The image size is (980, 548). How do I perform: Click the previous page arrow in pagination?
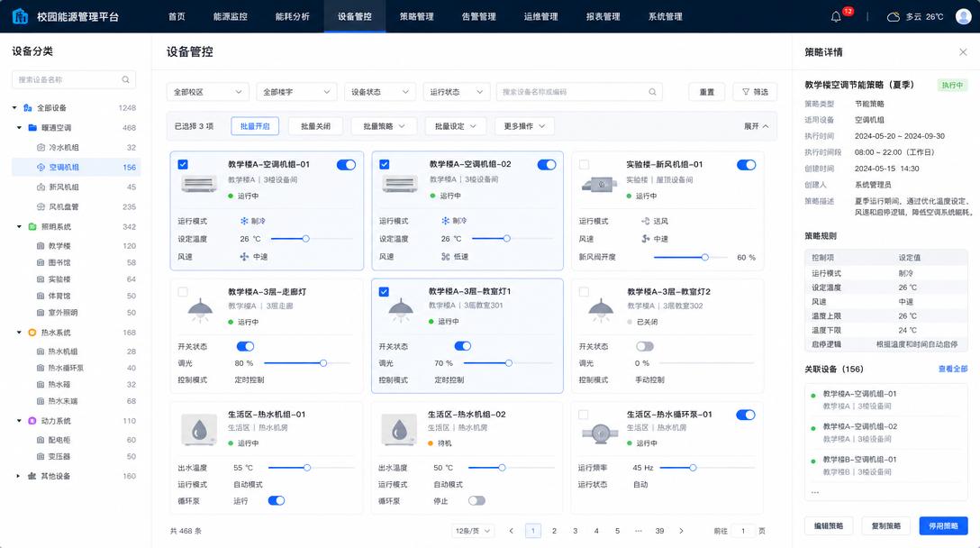click(x=512, y=531)
